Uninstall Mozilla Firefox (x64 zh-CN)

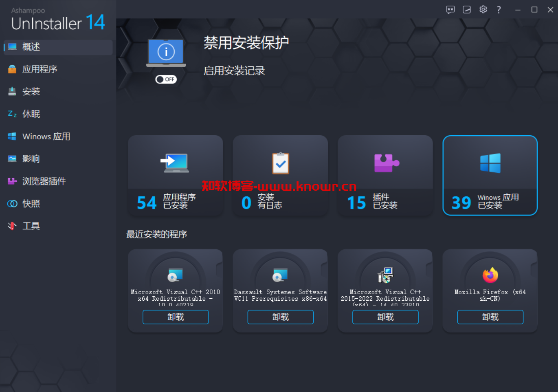tap(490, 317)
